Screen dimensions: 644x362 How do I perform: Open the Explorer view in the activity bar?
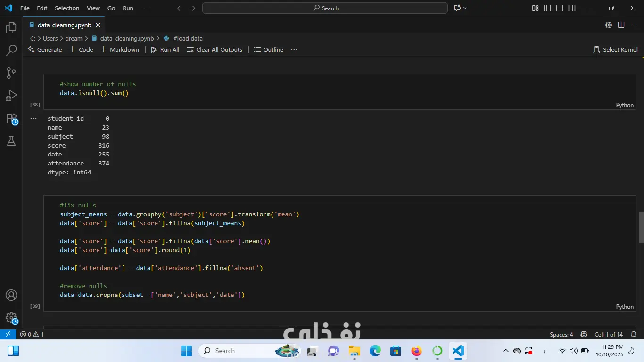[x=11, y=28]
